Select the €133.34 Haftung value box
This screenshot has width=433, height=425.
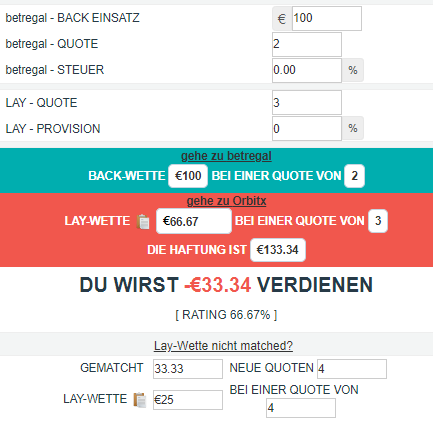(278, 250)
